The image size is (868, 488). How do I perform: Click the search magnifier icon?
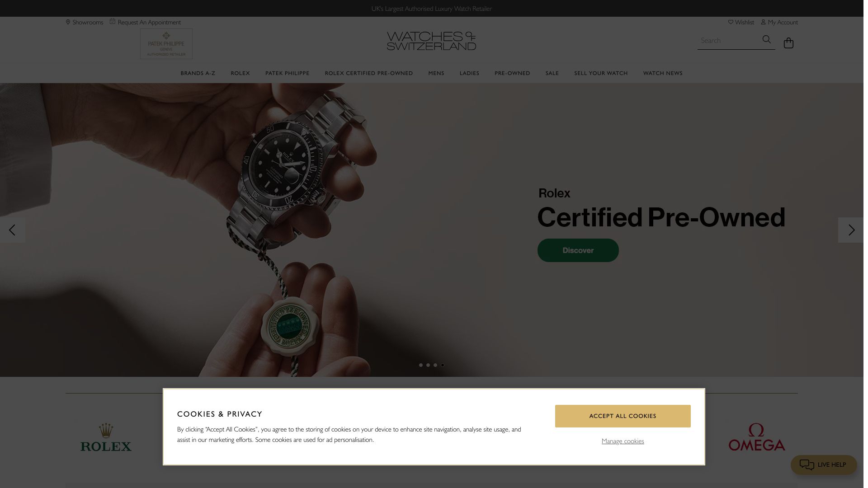pos(766,40)
